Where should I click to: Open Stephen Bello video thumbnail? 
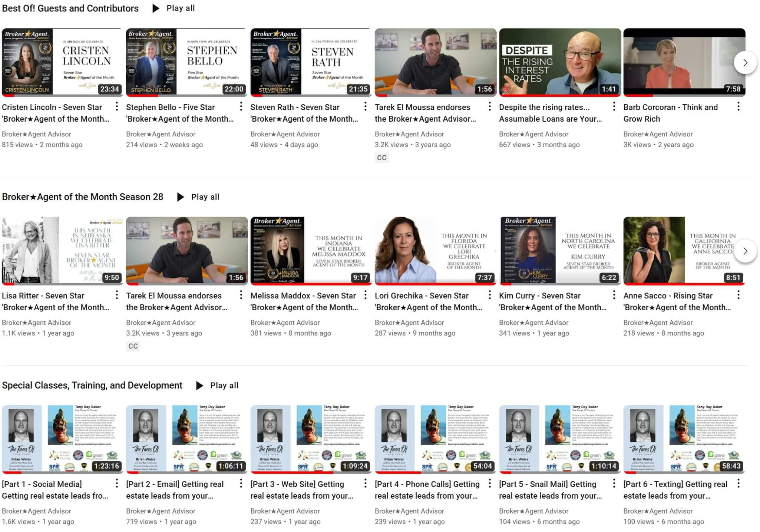(187, 62)
